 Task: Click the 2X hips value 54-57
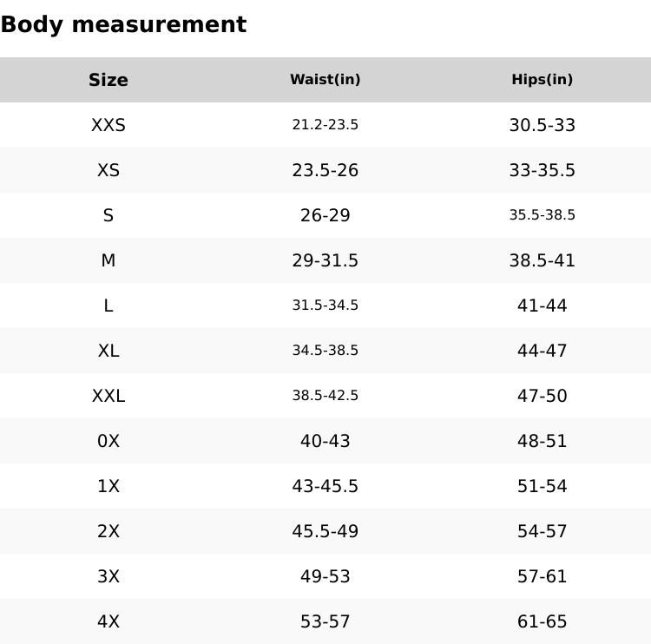[x=542, y=531]
